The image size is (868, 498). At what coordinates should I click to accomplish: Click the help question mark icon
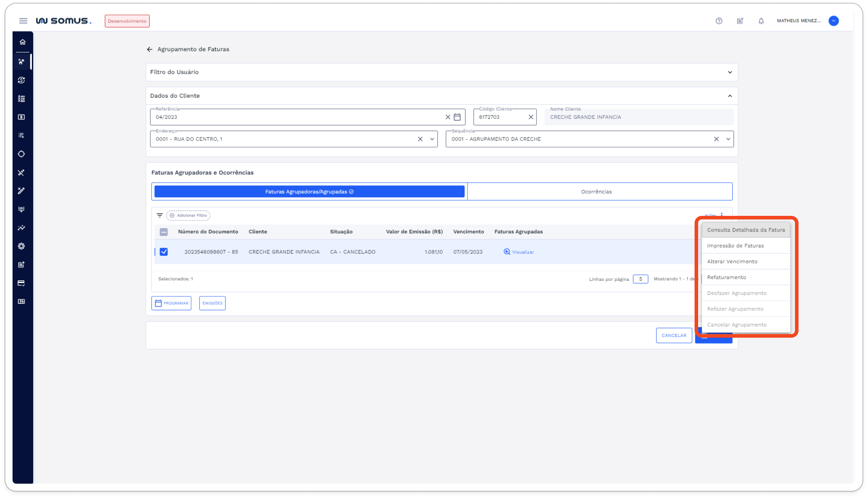[719, 21]
